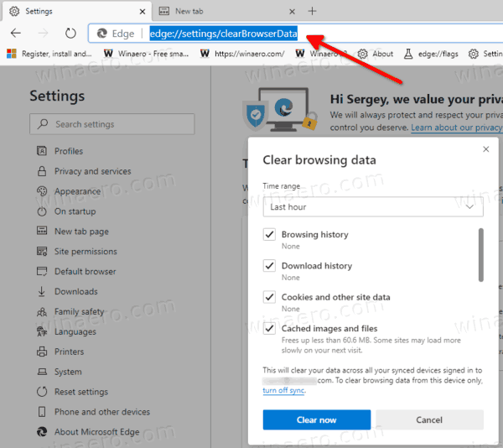Click the Site permissions icon
Image resolution: width=503 pixels, height=448 pixels.
point(42,251)
